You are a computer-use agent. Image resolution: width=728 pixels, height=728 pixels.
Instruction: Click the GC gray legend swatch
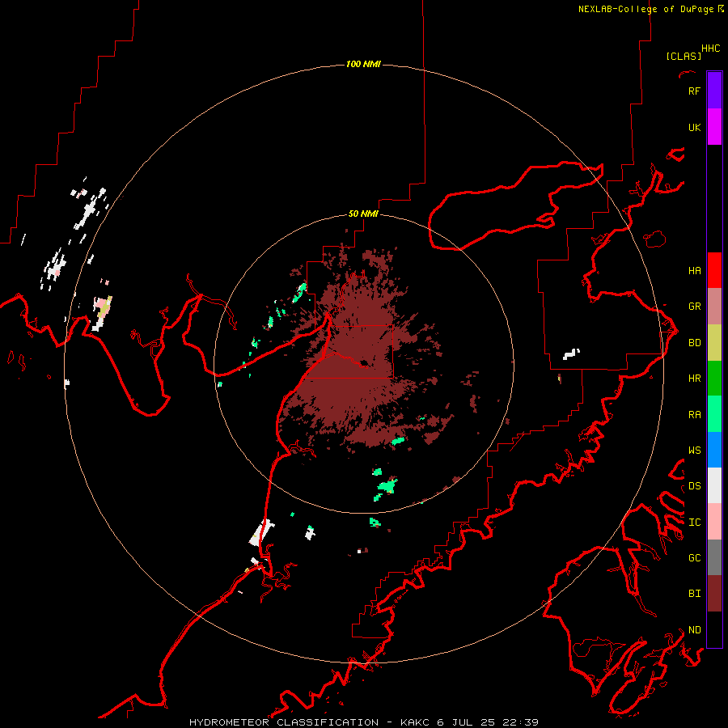[714, 557]
